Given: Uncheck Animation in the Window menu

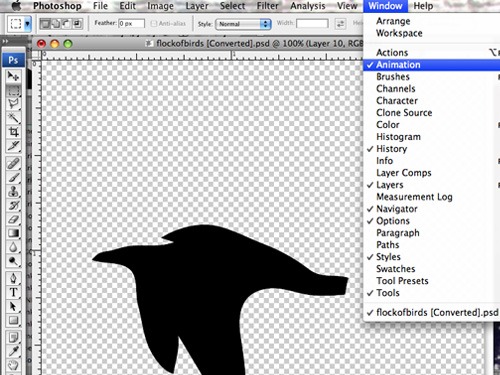Looking at the screenshot, I should (432, 65).
